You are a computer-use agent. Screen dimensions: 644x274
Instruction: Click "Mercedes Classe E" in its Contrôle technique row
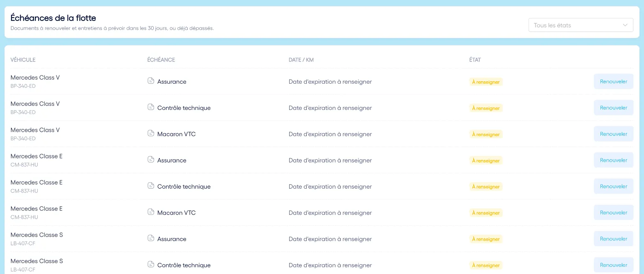[37, 183]
